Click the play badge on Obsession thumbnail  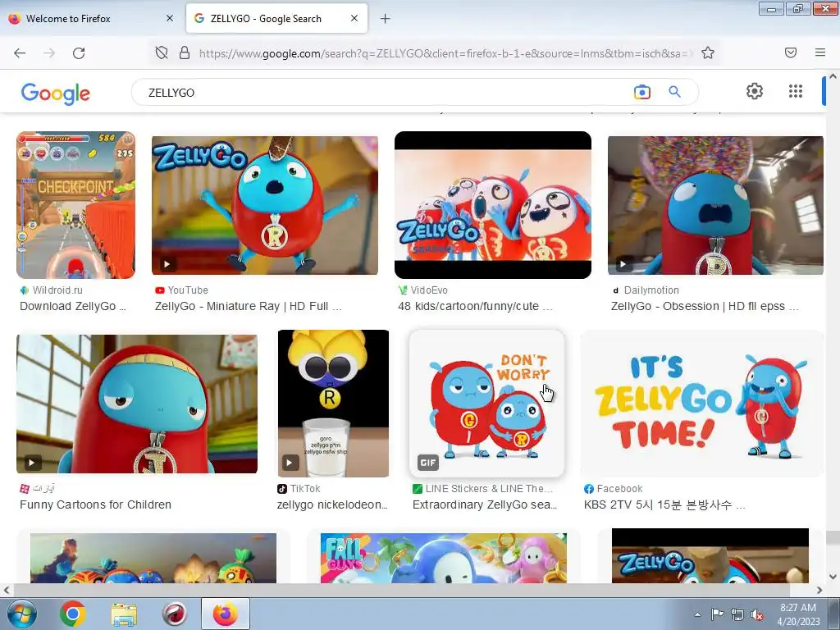click(x=623, y=264)
